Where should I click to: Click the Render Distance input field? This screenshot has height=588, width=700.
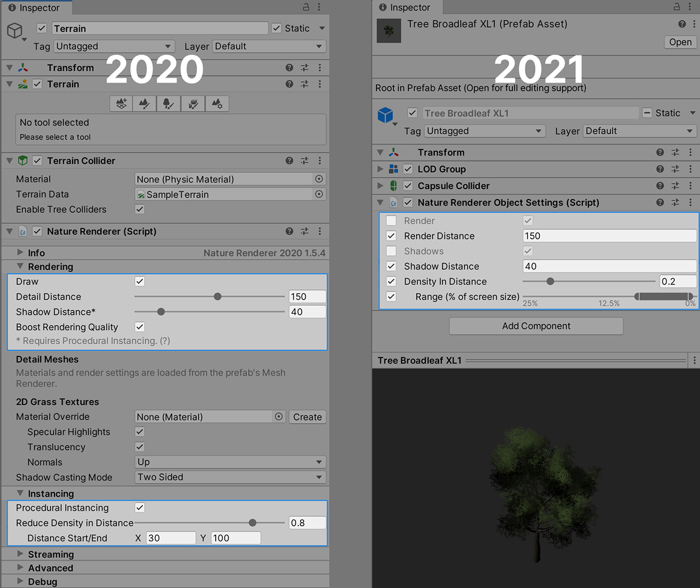pos(609,236)
